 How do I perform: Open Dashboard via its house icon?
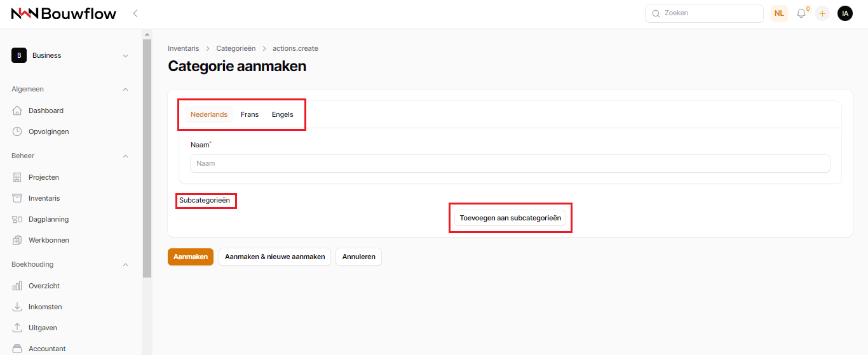tap(17, 111)
